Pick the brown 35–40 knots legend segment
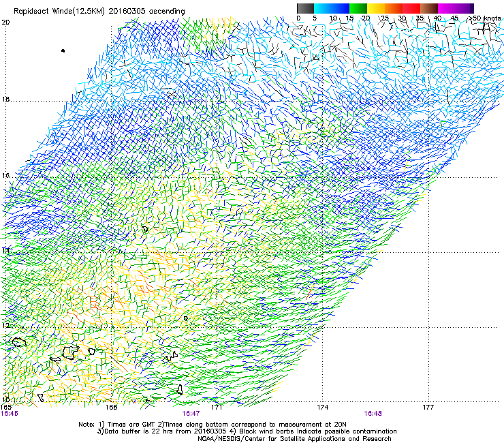 [x=429, y=8]
